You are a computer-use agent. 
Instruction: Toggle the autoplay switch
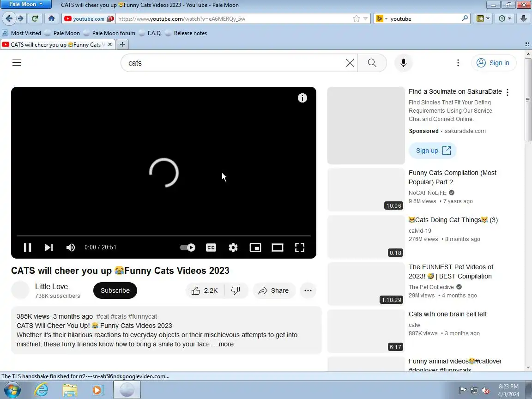pos(187,248)
